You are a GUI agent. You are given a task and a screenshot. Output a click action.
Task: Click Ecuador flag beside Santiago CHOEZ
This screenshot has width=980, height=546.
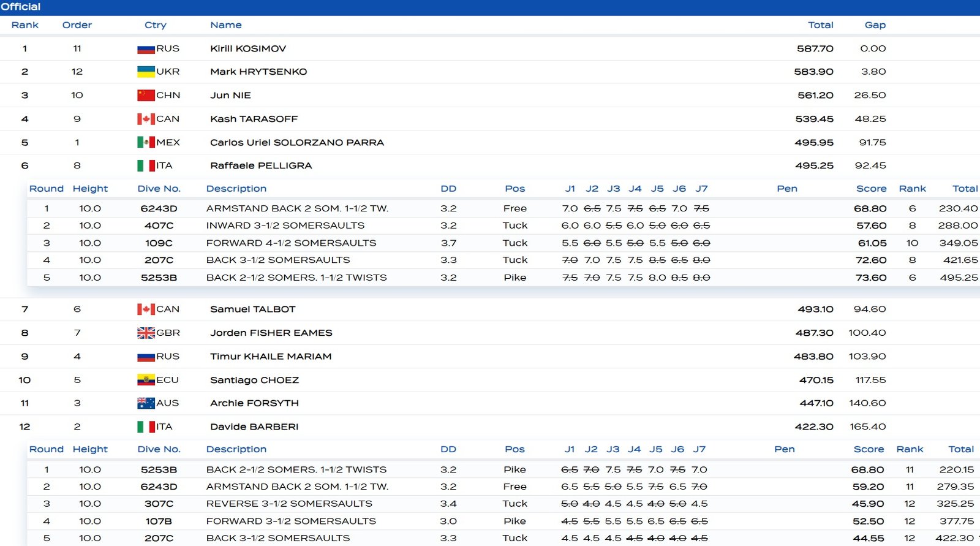point(146,380)
